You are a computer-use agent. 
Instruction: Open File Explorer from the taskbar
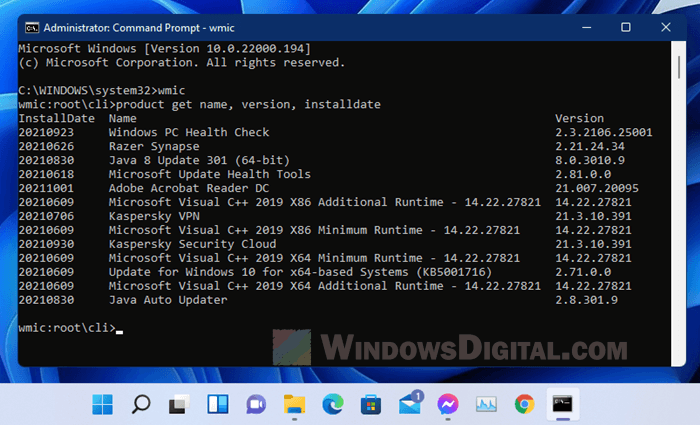pyautogui.click(x=294, y=405)
